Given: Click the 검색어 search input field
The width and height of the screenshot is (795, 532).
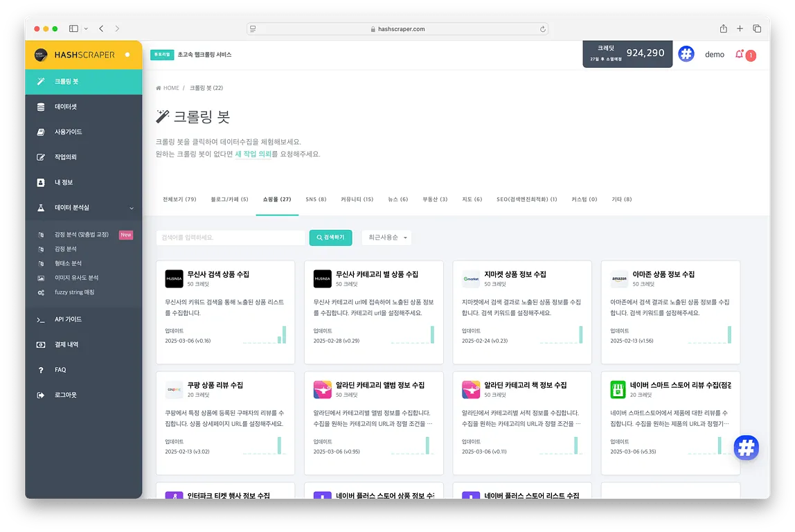Looking at the screenshot, I should pyautogui.click(x=231, y=238).
